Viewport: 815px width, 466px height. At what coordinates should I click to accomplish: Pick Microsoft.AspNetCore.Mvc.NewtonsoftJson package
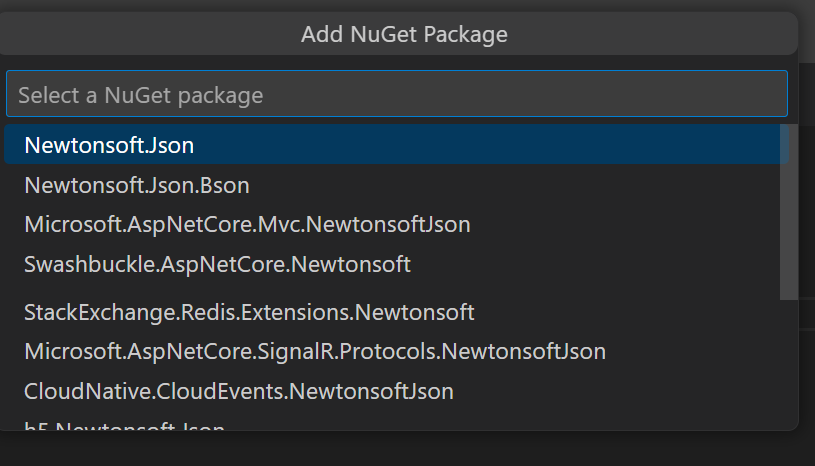(247, 225)
